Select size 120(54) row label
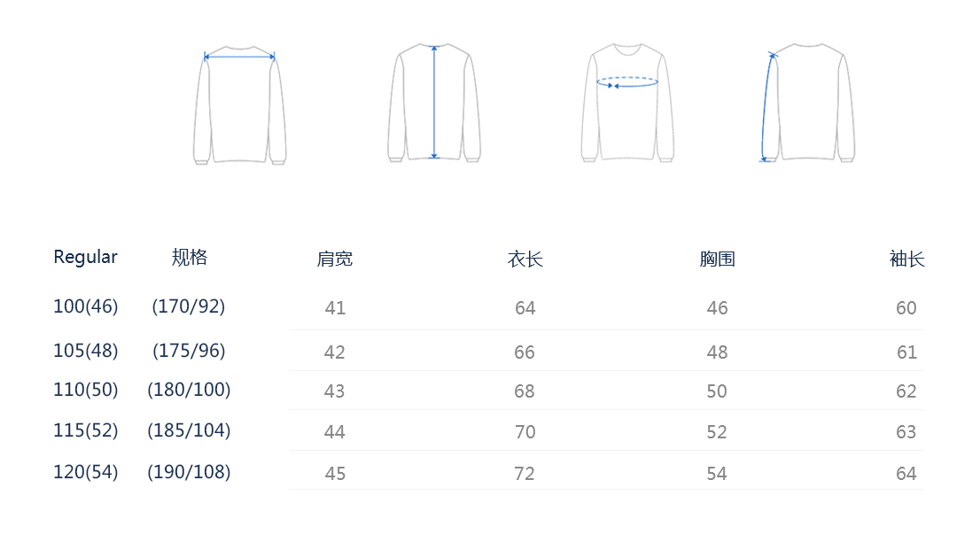980x534 pixels. pyautogui.click(x=85, y=472)
